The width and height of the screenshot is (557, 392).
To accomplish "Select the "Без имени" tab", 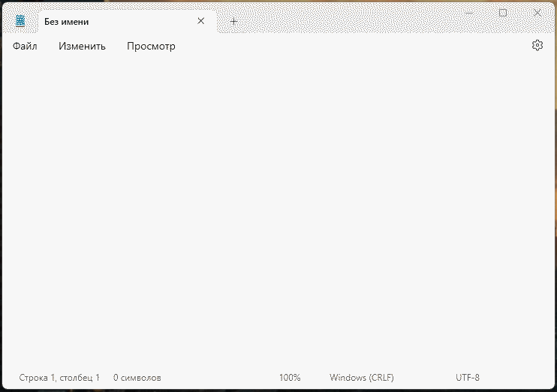I will point(113,22).
